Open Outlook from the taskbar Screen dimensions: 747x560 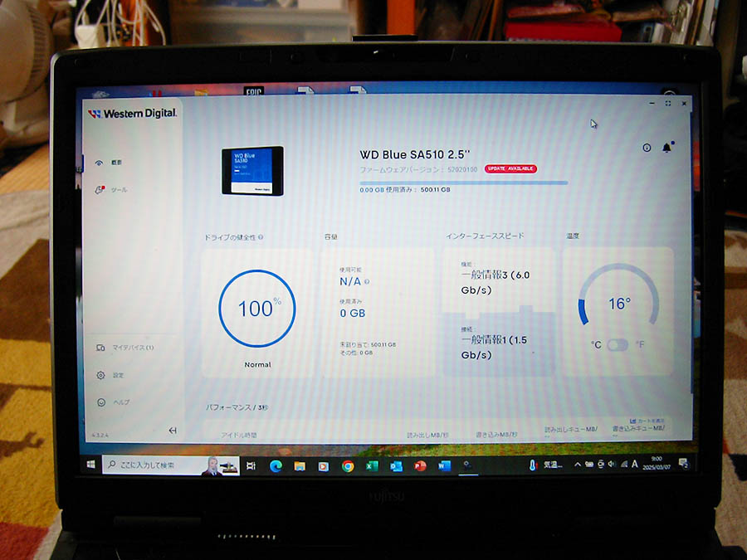tap(396, 466)
